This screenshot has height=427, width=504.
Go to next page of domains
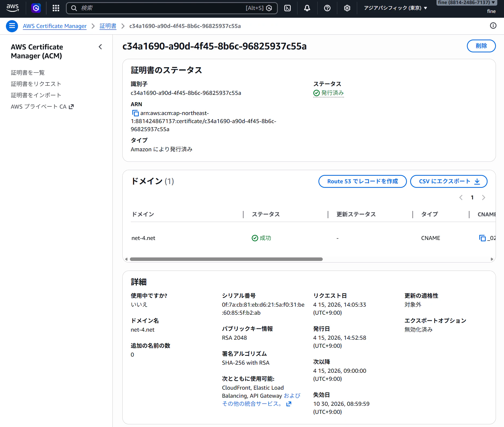484,198
